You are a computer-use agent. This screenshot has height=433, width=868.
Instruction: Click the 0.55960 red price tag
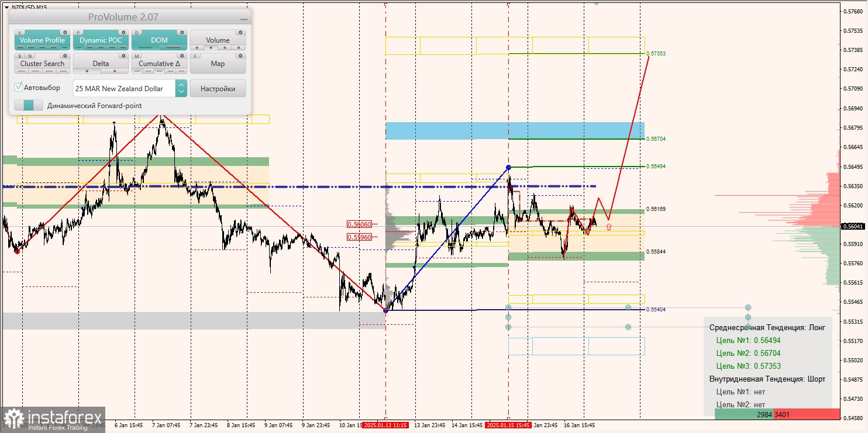coord(359,237)
